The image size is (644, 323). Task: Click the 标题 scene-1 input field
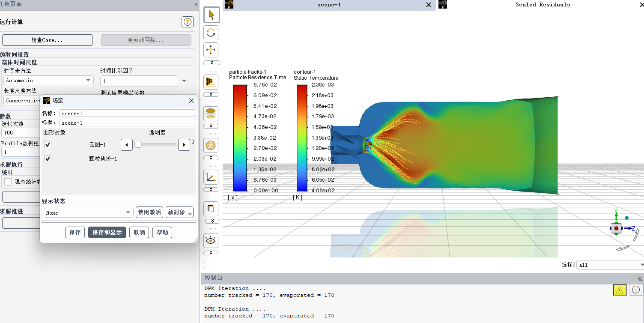(128, 123)
